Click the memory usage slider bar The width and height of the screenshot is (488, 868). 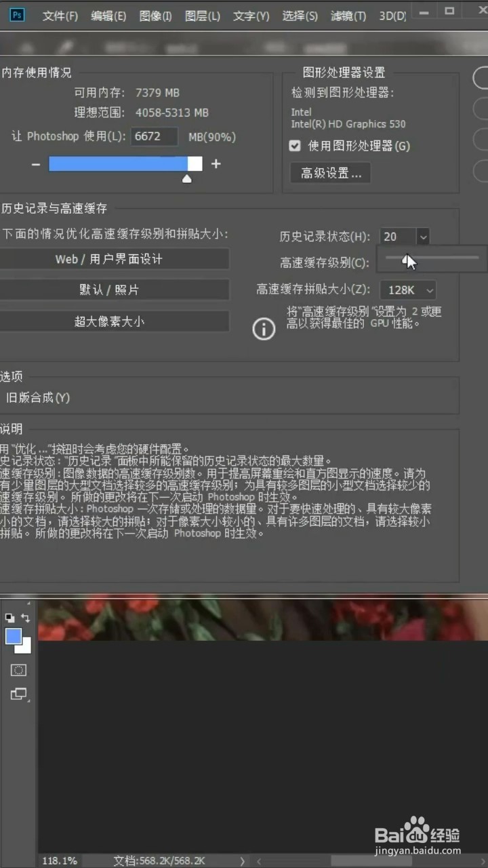pos(125,163)
